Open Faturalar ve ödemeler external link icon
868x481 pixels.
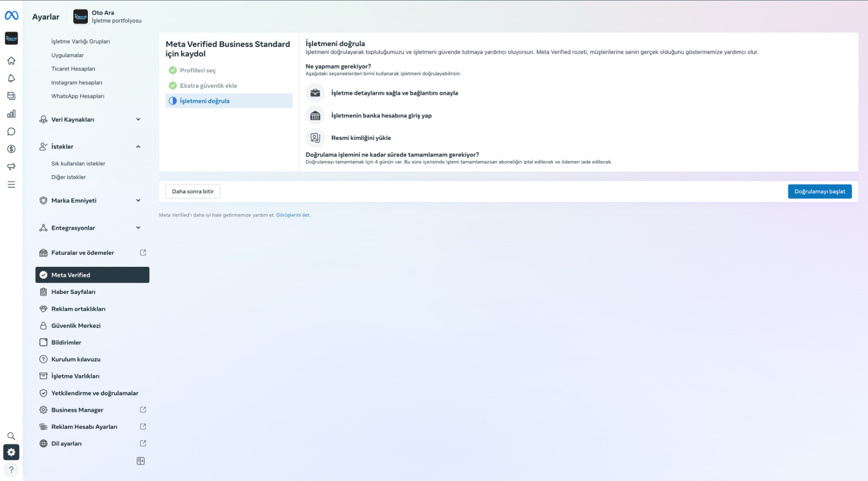pos(143,253)
